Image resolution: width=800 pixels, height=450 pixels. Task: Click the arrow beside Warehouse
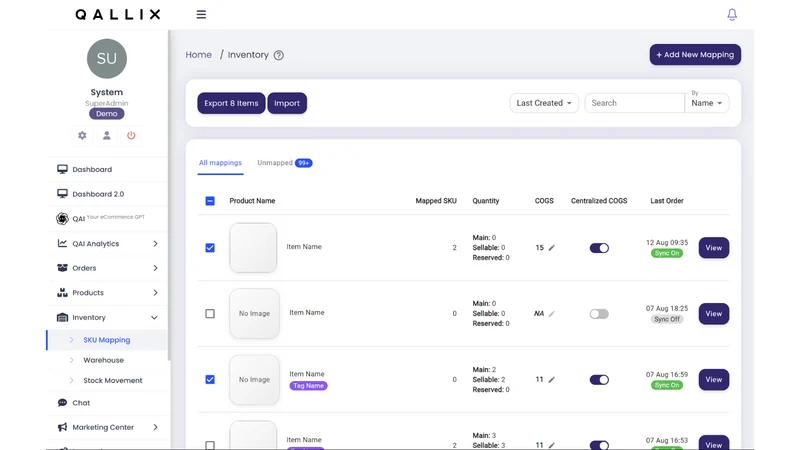coord(71,360)
